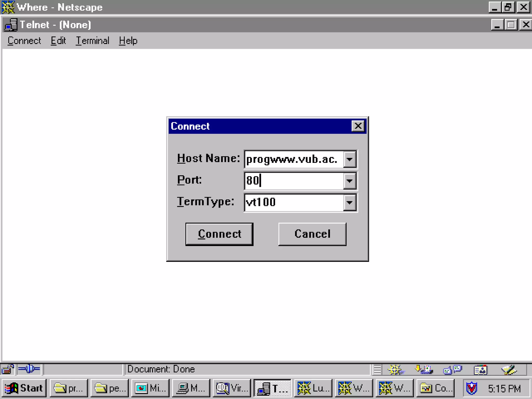Open the Newsgroups discussions icon in component bar

pyautogui.click(x=452, y=370)
